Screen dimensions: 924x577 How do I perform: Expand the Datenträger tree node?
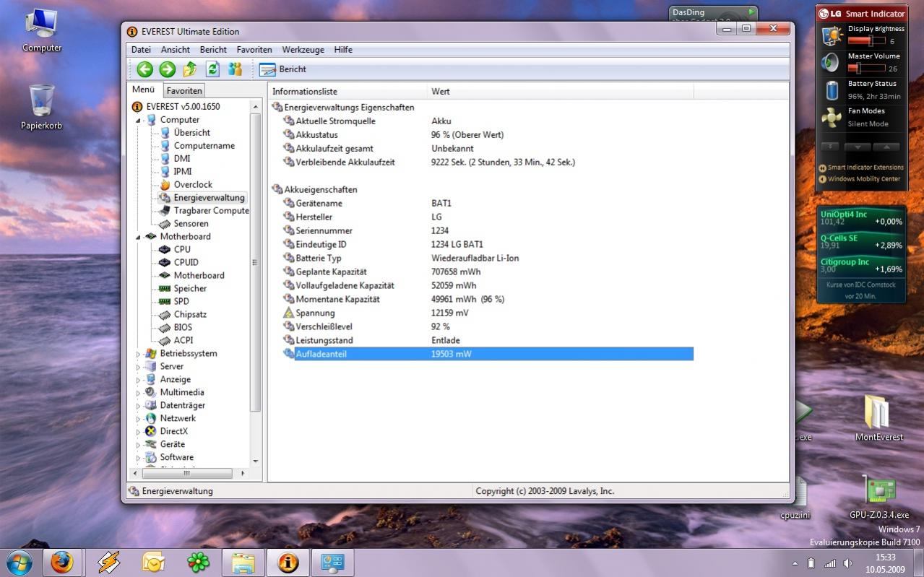pos(139,406)
